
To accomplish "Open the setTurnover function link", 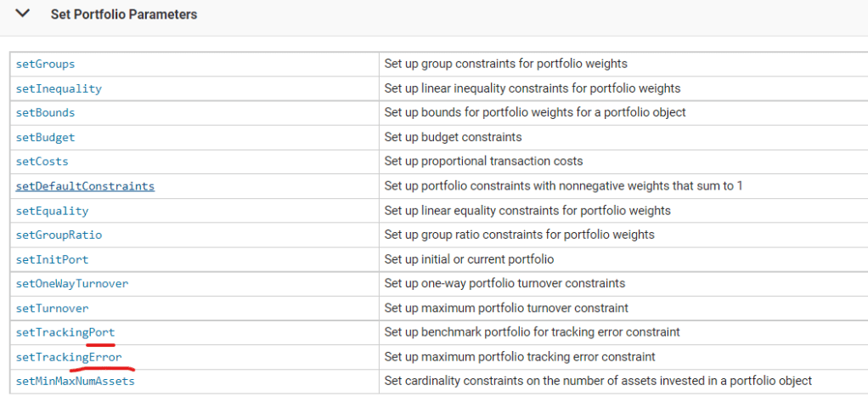I will tap(52, 309).
